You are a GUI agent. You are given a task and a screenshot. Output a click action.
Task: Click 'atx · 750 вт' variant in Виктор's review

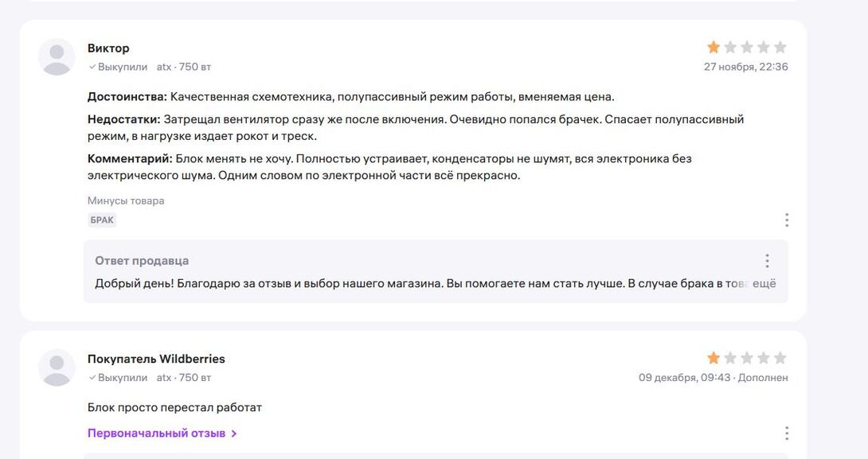[184, 67]
